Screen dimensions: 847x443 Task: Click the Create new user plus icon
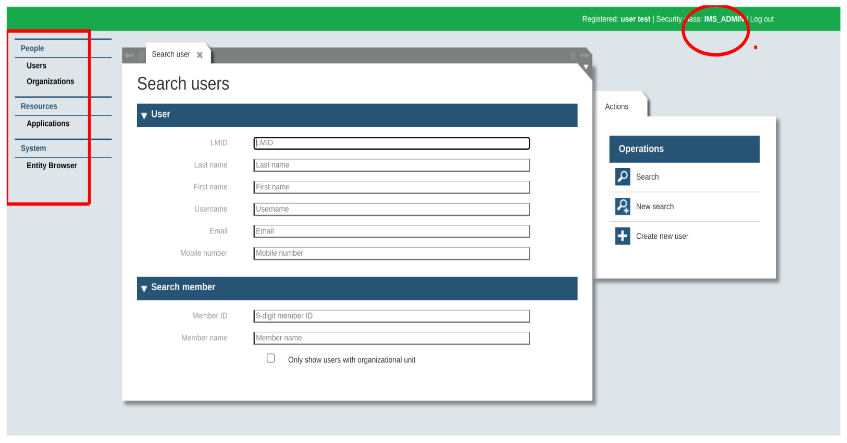(622, 236)
